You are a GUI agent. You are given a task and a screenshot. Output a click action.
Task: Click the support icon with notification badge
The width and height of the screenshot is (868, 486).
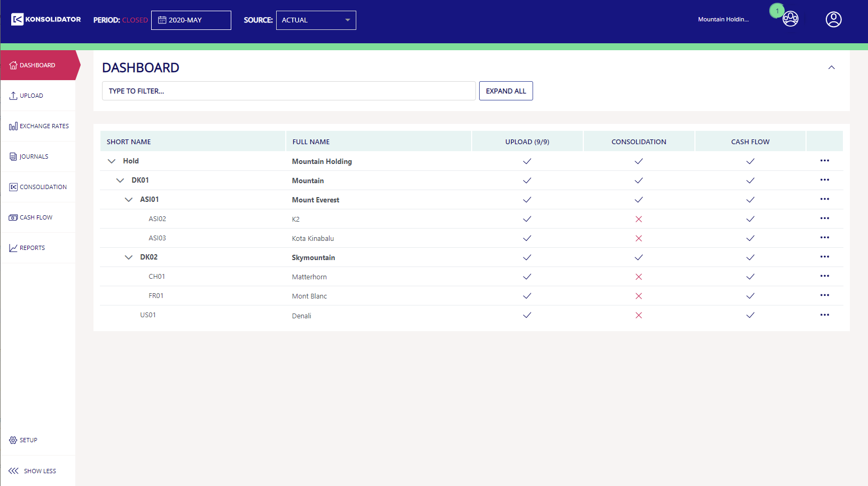[x=789, y=18]
